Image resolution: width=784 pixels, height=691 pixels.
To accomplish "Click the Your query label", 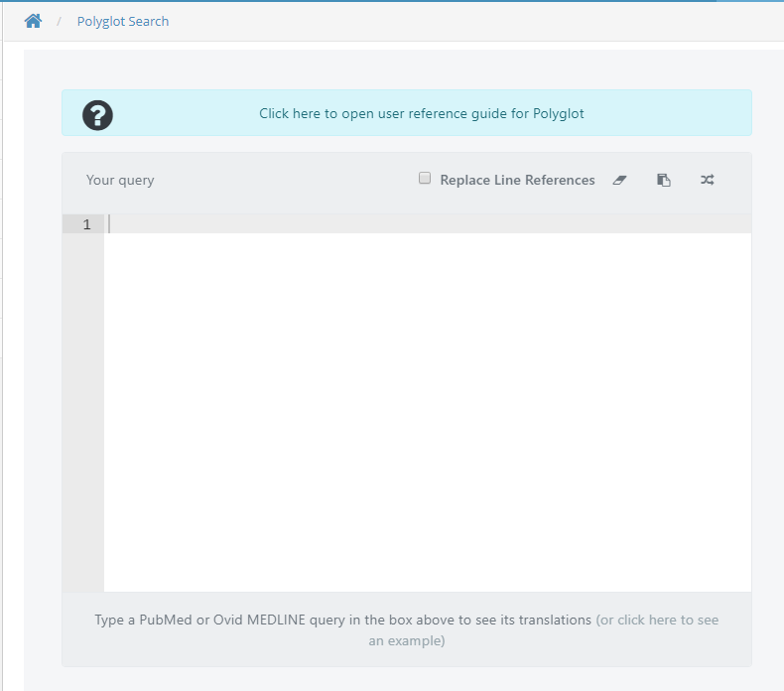I will click(x=120, y=180).
